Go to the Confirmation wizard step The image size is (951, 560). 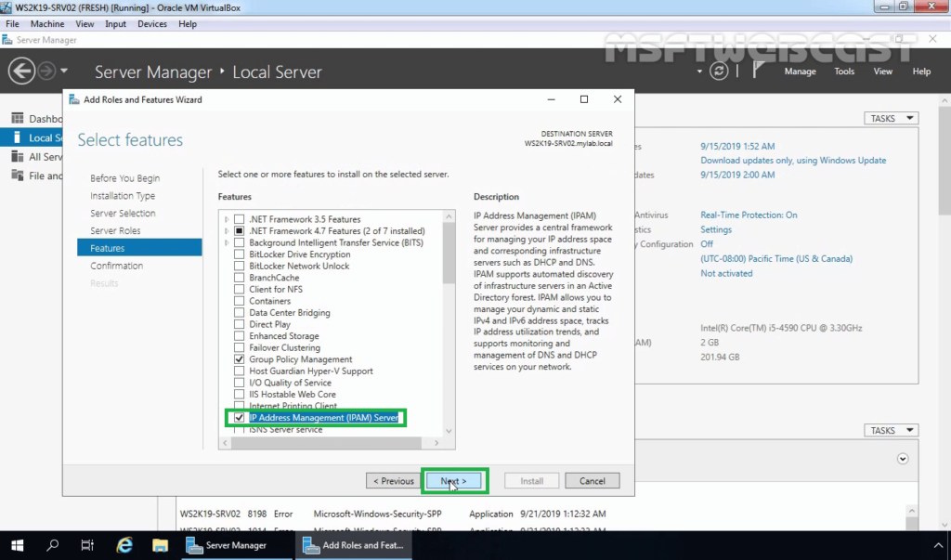tap(116, 266)
